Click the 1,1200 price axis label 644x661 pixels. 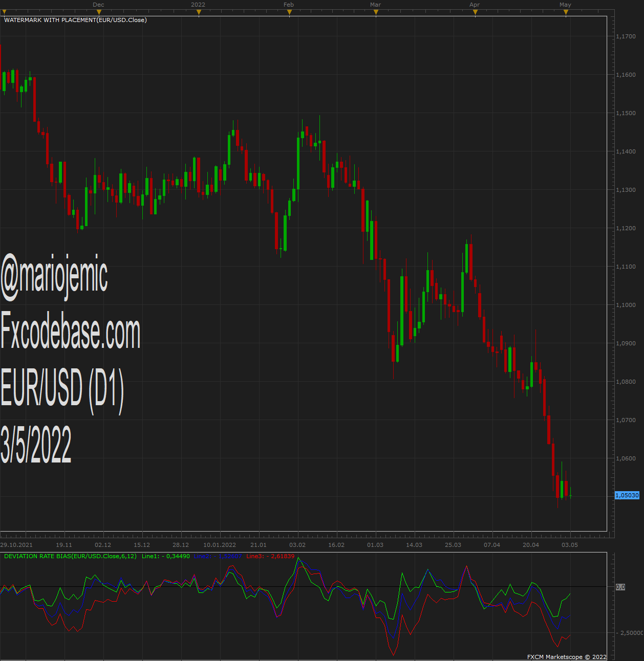[x=626, y=228]
